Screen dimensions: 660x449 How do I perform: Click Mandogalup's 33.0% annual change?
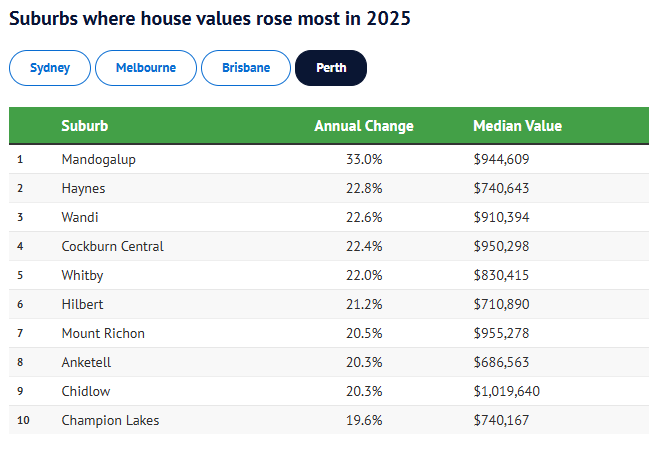(364, 159)
